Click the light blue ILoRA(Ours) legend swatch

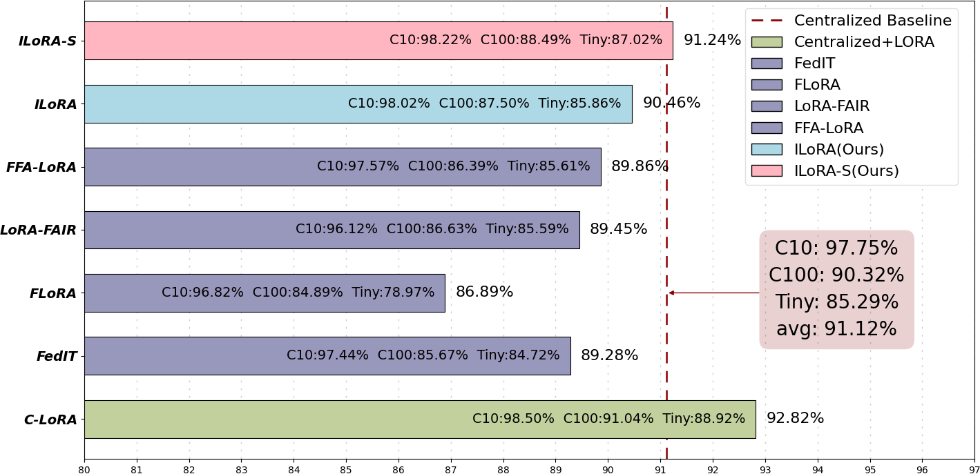tap(767, 149)
